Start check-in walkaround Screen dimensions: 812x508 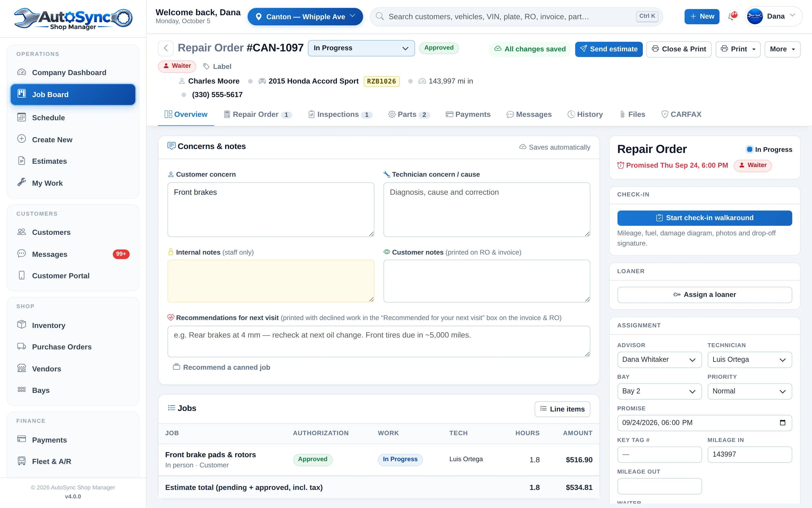click(705, 218)
